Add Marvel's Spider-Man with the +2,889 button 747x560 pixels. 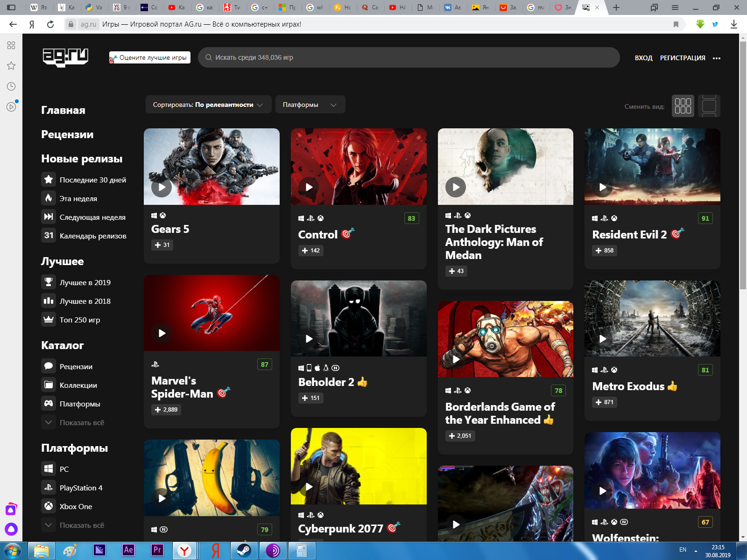pos(166,410)
